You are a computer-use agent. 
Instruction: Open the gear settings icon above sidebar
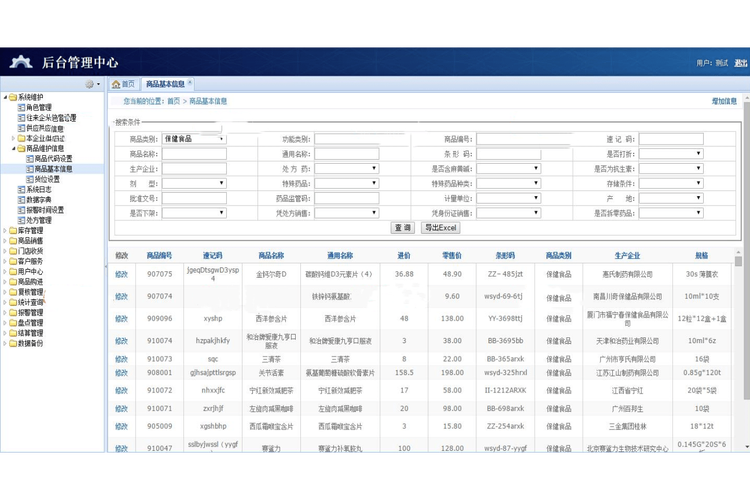pos(89,84)
